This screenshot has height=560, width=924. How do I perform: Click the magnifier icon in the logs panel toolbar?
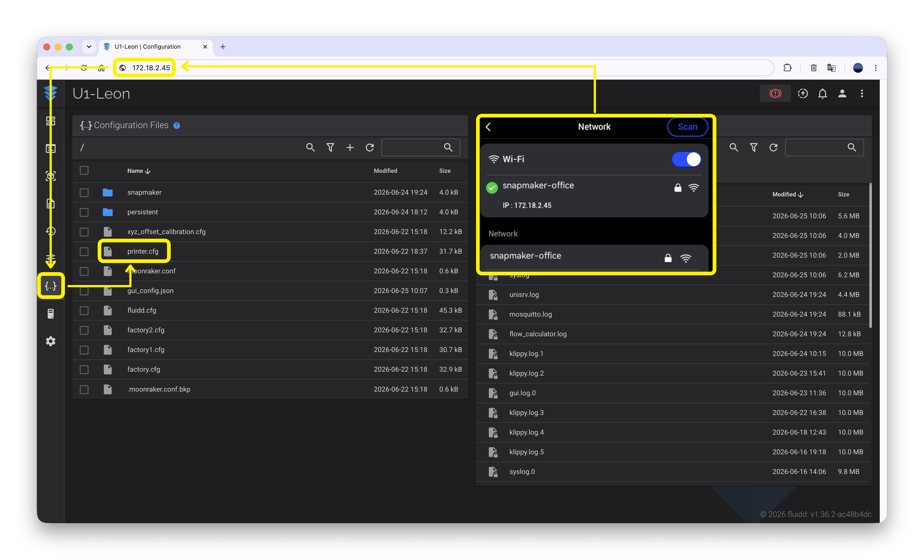point(734,147)
